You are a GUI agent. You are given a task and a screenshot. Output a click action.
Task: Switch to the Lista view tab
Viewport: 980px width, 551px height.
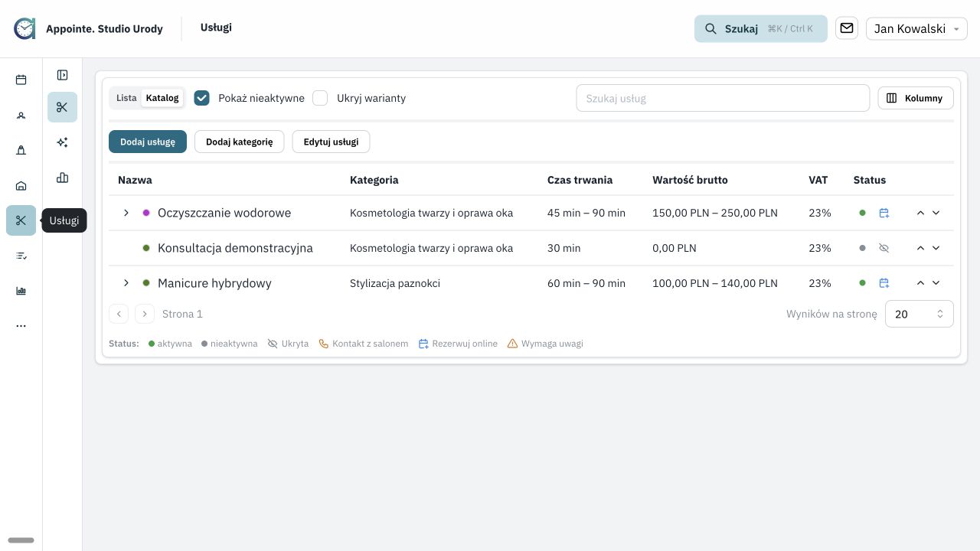(126, 98)
